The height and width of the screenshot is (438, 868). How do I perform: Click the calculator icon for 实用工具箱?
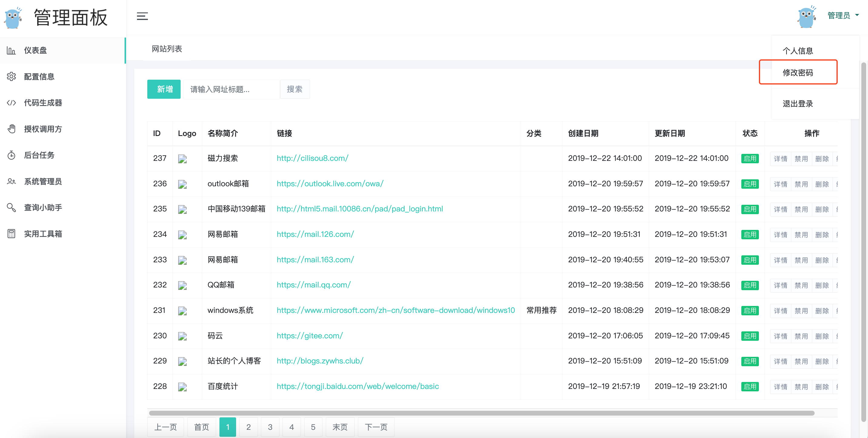[11, 234]
